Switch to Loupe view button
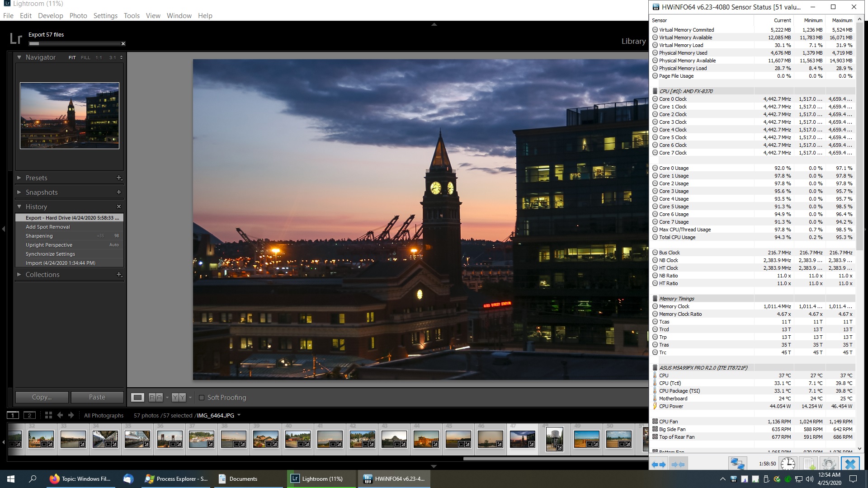 coord(137,398)
